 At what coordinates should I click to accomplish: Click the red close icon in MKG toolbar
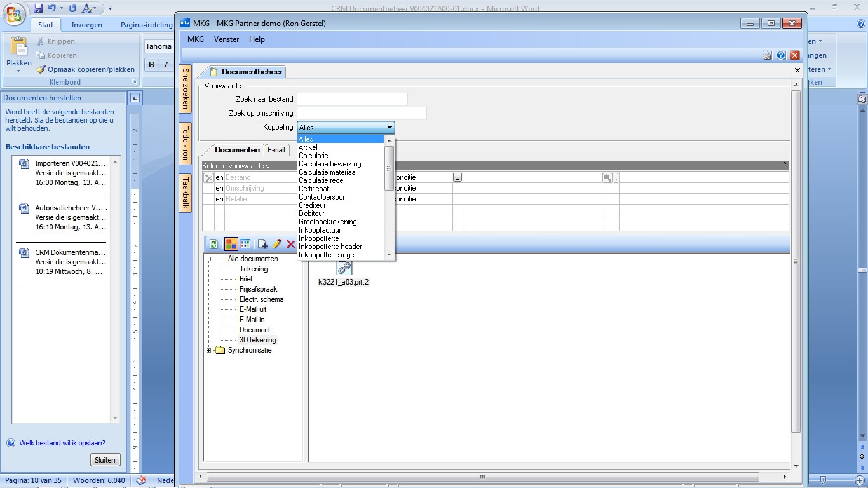(x=795, y=56)
